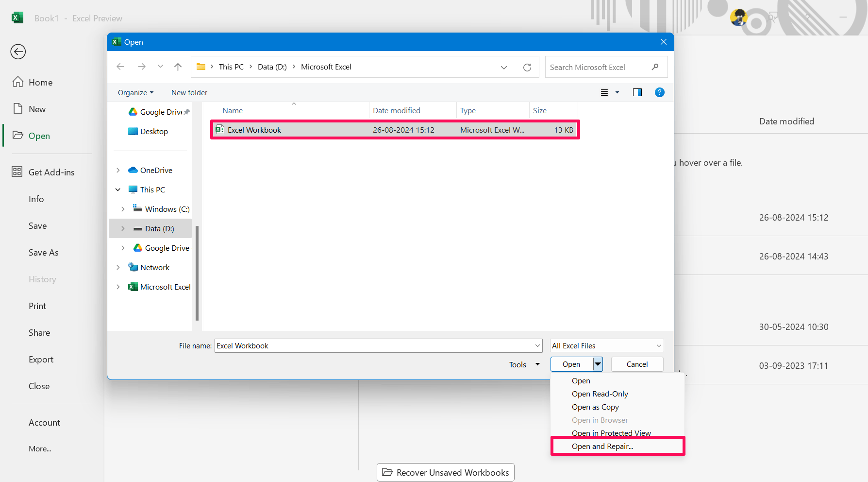Toggle the preview pane icon
868x482 pixels.
click(x=637, y=92)
